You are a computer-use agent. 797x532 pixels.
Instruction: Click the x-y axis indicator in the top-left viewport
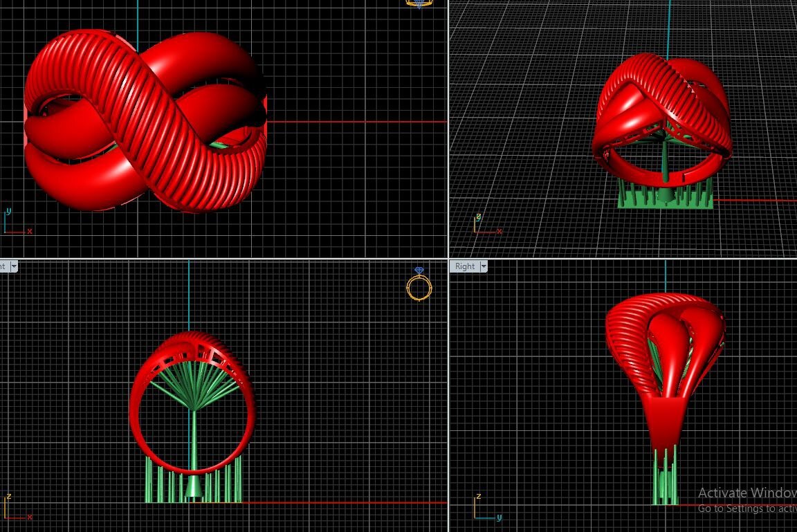[16, 223]
